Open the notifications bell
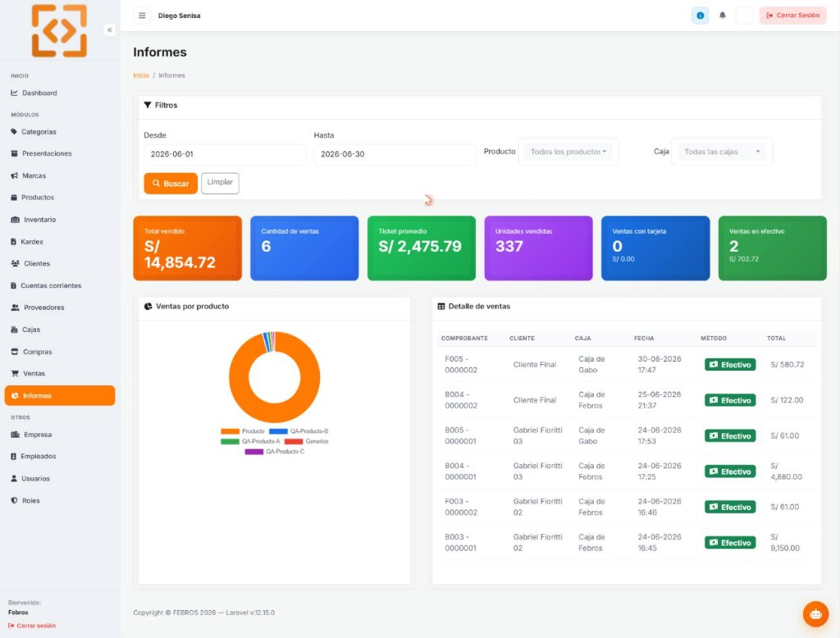The width and height of the screenshot is (840, 638). (x=722, y=16)
